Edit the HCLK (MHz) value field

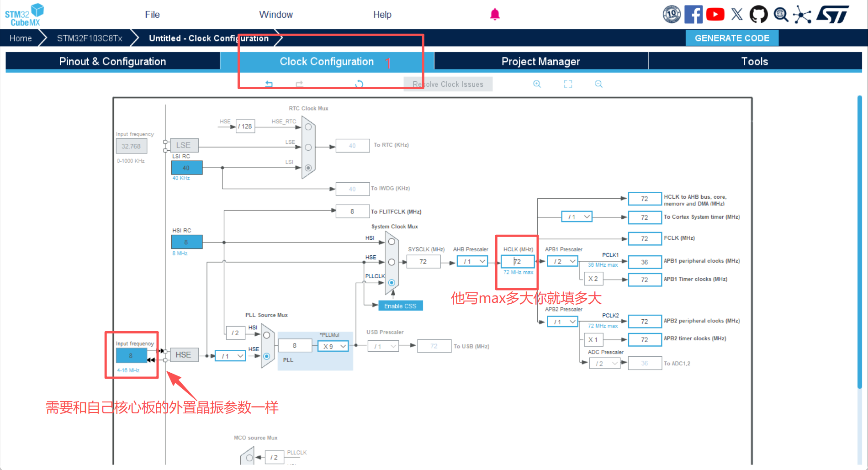518,262
